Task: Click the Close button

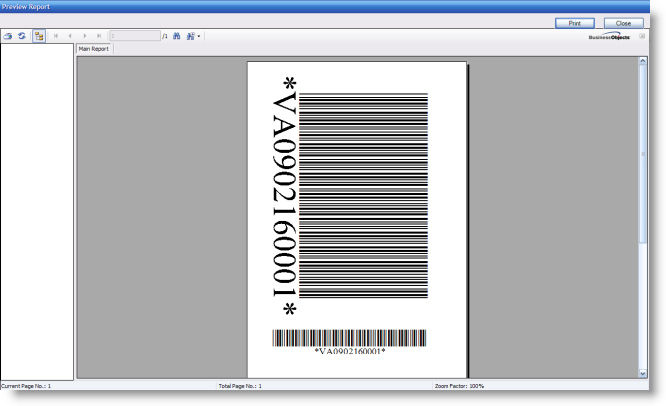Action: coord(623,23)
